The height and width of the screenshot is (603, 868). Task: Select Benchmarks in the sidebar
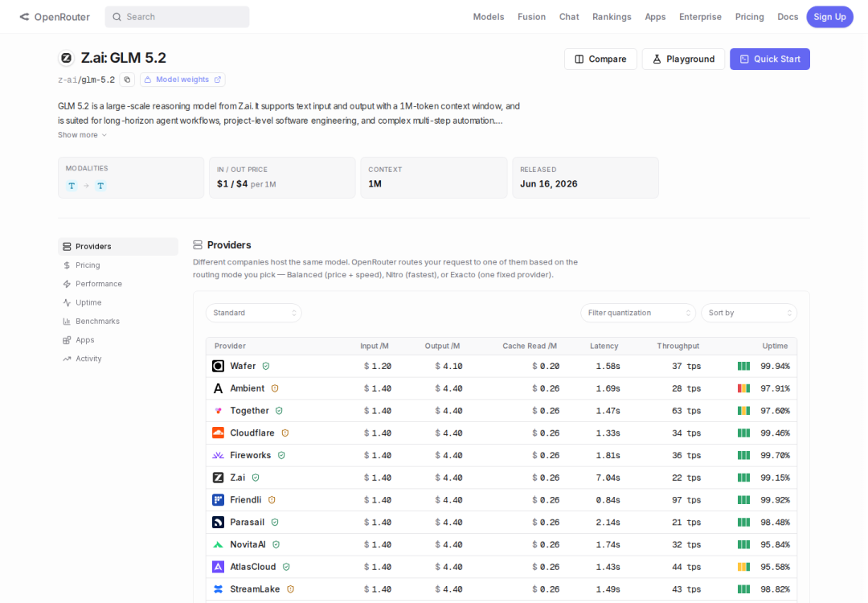coord(118,321)
